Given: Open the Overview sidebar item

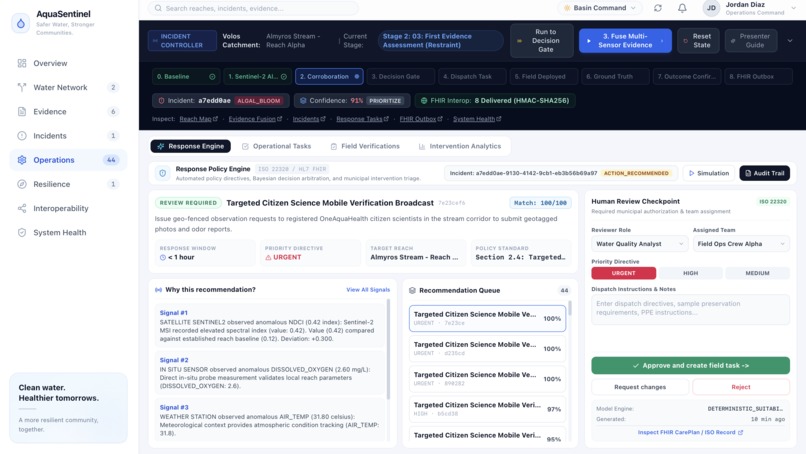Looking at the screenshot, I should click(x=68, y=63).
